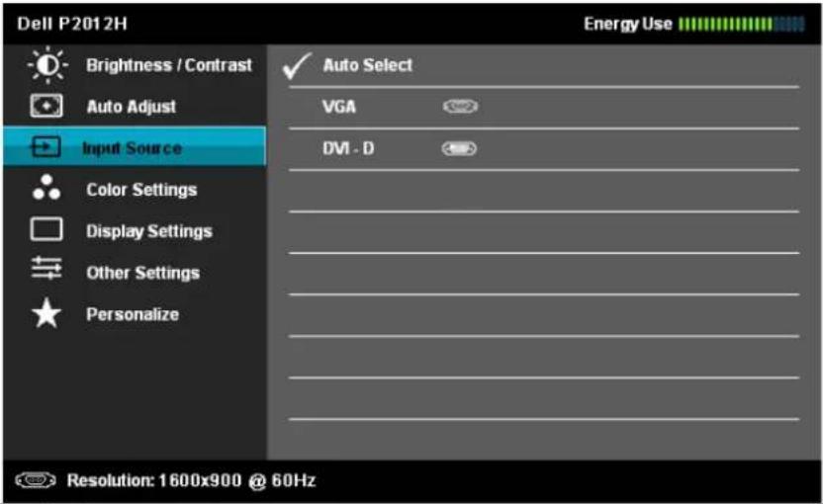Click the Energy Use meter bar

click(741, 24)
